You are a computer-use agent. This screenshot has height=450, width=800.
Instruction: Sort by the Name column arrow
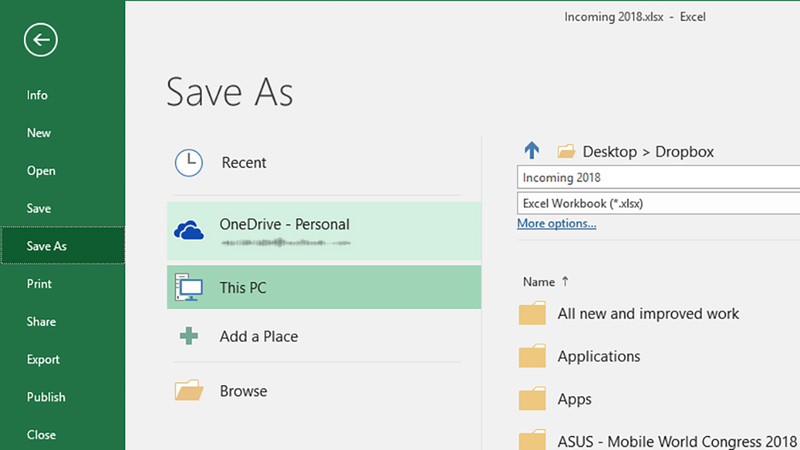click(565, 281)
